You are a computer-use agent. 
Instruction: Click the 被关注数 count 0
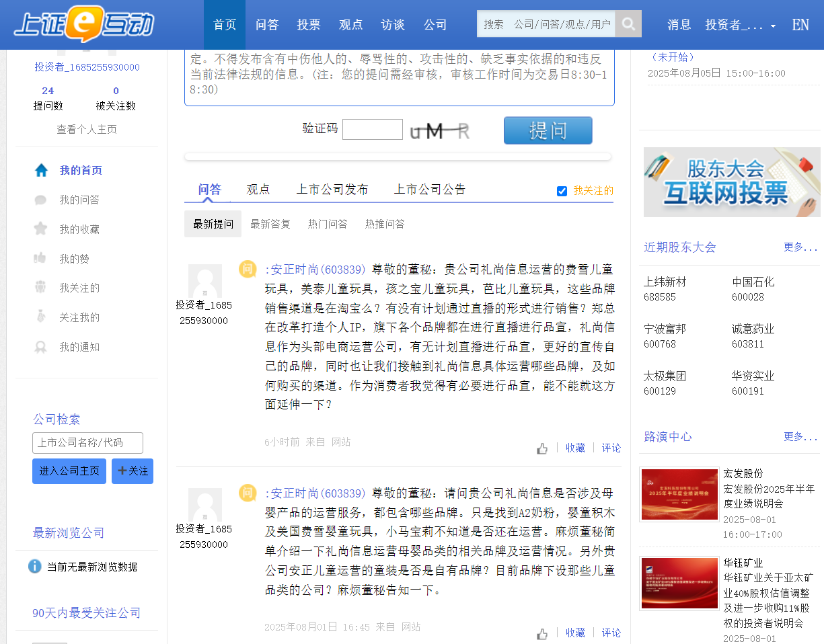click(116, 91)
